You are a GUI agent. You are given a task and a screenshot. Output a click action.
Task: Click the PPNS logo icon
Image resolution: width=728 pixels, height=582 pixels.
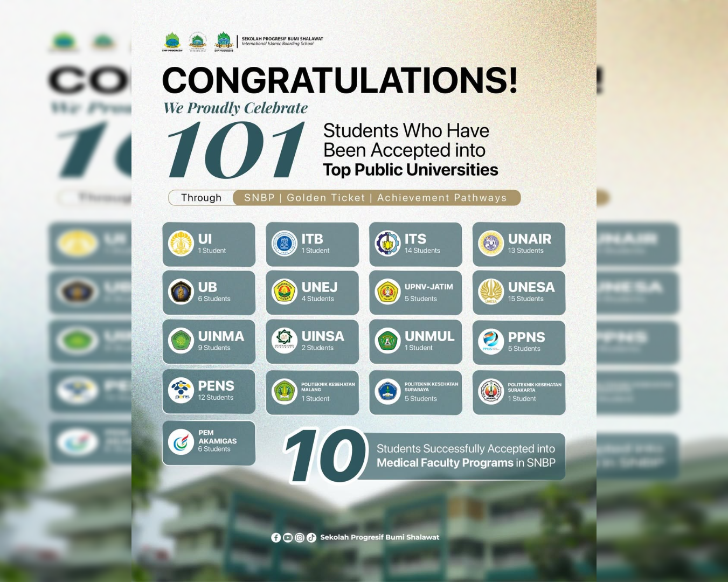click(491, 342)
